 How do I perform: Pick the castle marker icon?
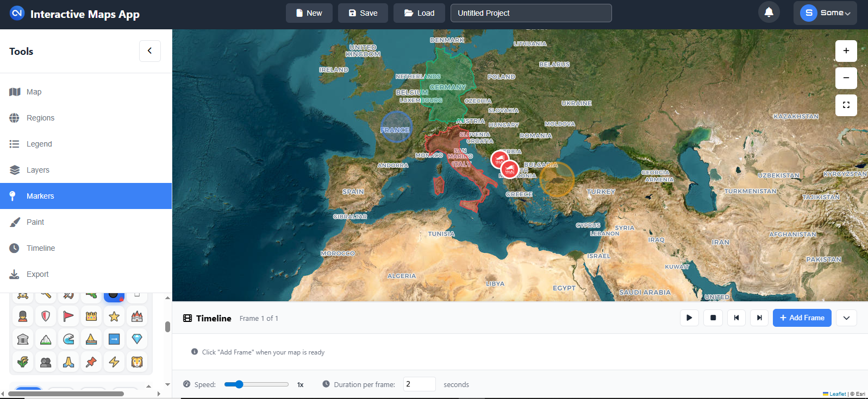pos(137,316)
